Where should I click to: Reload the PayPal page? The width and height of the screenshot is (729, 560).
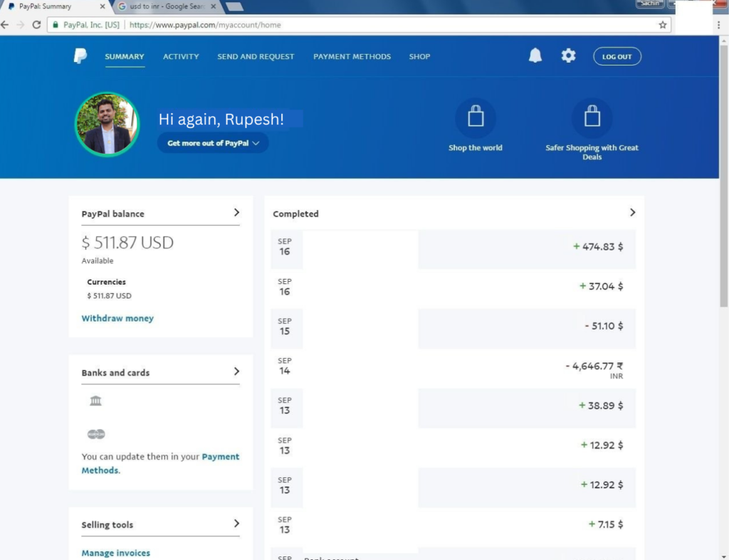[x=36, y=25]
